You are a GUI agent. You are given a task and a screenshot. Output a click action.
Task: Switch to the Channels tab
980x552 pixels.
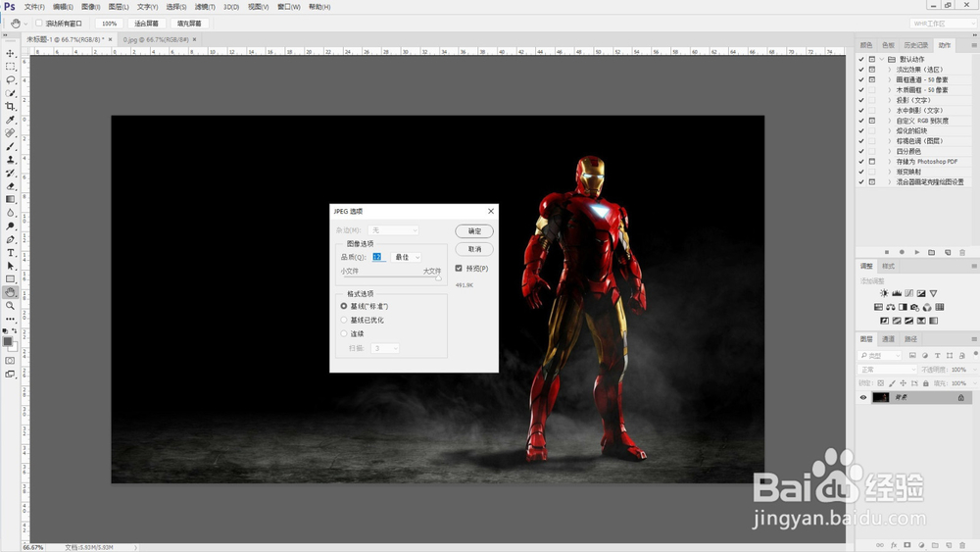(888, 339)
